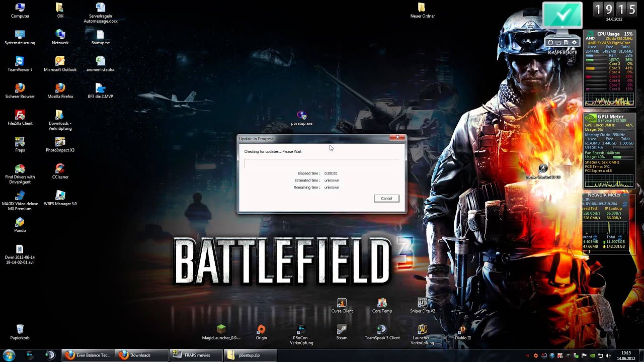Select the CCleaner desktop shortcut

(60, 171)
